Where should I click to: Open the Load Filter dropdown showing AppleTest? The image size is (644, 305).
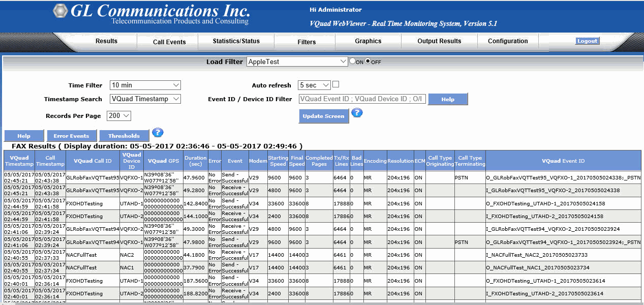coord(297,62)
